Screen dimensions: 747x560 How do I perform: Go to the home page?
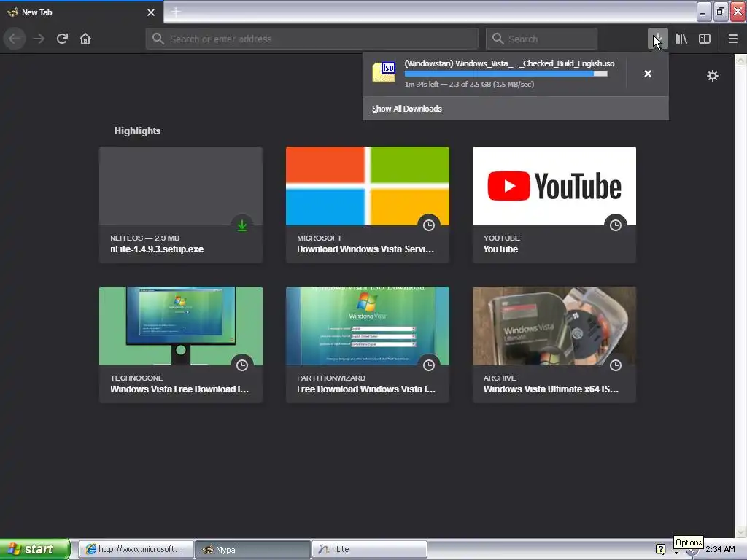[x=85, y=39]
